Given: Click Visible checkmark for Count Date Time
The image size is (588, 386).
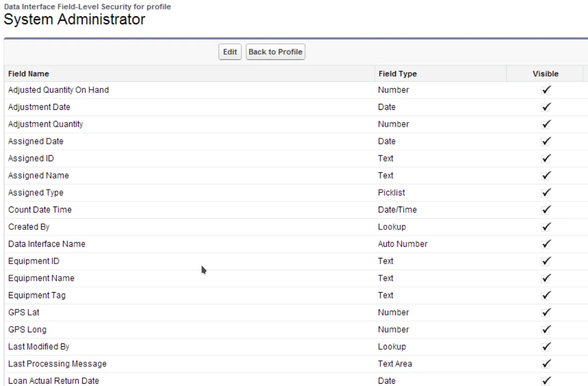Looking at the screenshot, I should click(x=546, y=210).
